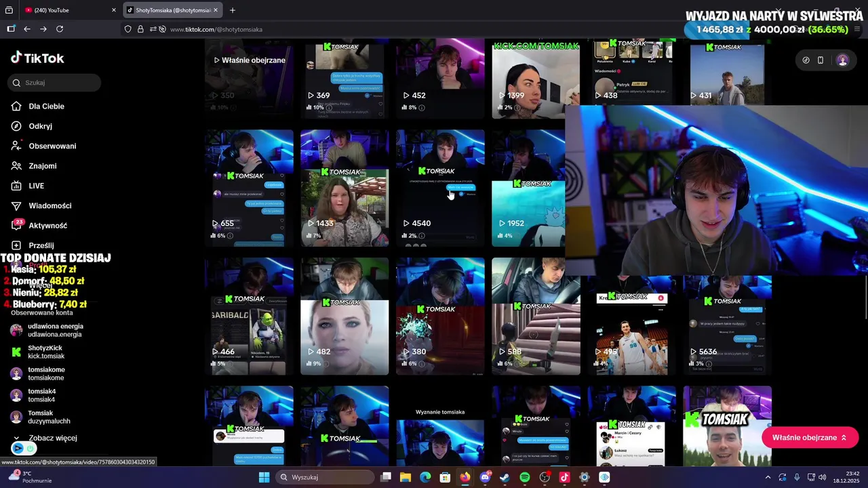This screenshot has width=868, height=488.
Task: Open profile avatar in top right
Action: click(843, 60)
